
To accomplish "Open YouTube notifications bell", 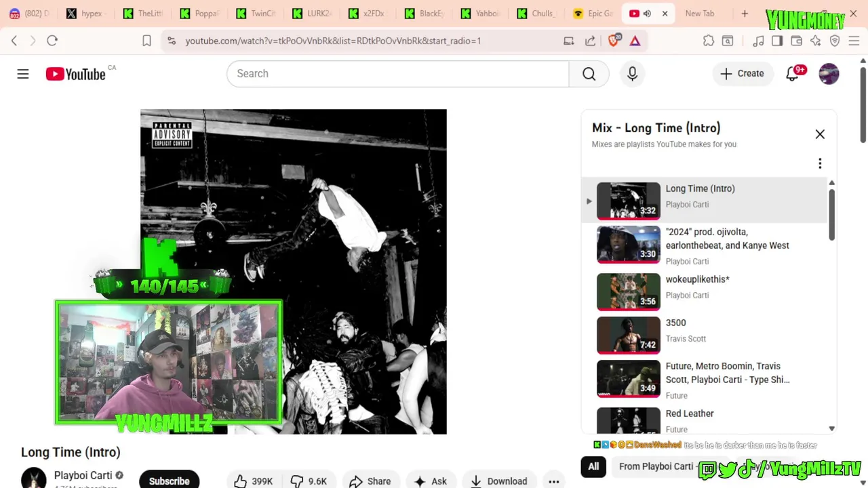I will click(792, 74).
